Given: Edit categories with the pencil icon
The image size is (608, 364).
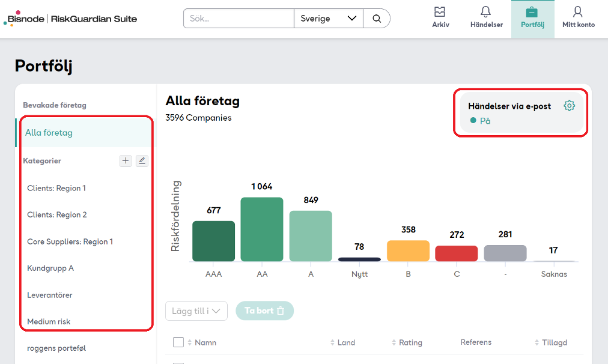Looking at the screenshot, I should (142, 161).
